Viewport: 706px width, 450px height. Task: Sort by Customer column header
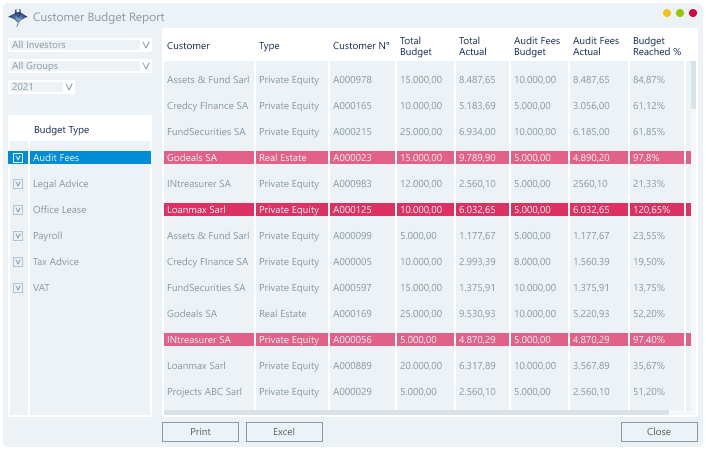pos(188,45)
